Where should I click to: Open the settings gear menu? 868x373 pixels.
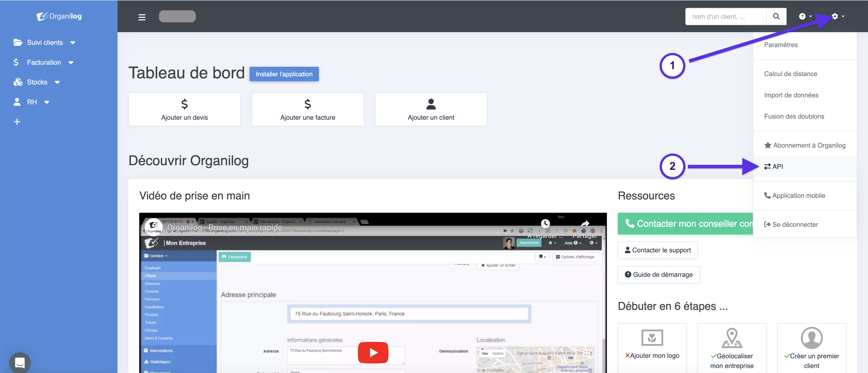pos(835,16)
